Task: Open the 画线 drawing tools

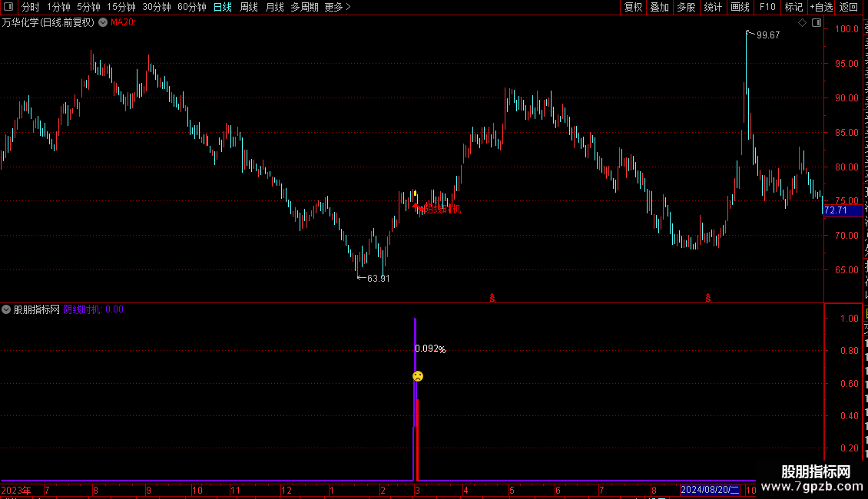Action: pos(740,7)
